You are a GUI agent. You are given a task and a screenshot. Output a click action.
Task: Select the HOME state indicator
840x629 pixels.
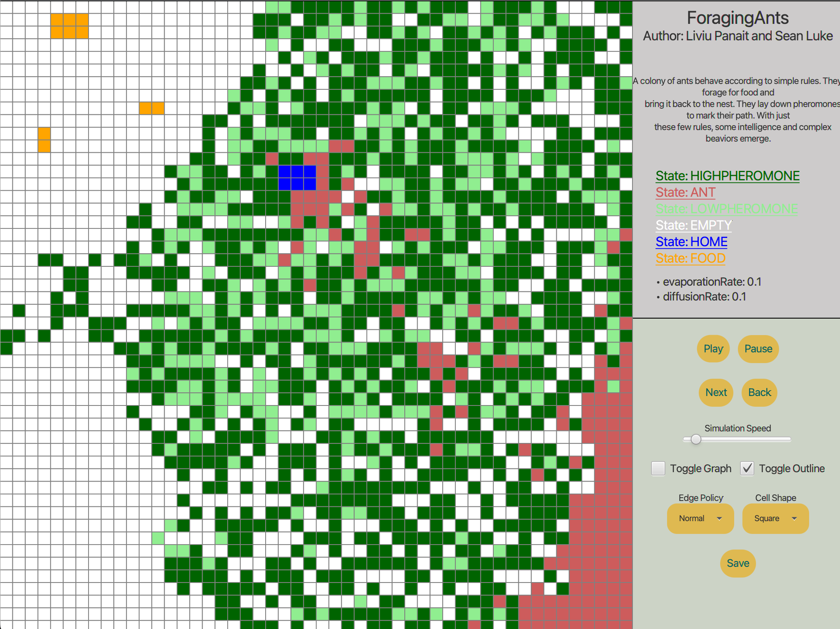(x=692, y=246)
